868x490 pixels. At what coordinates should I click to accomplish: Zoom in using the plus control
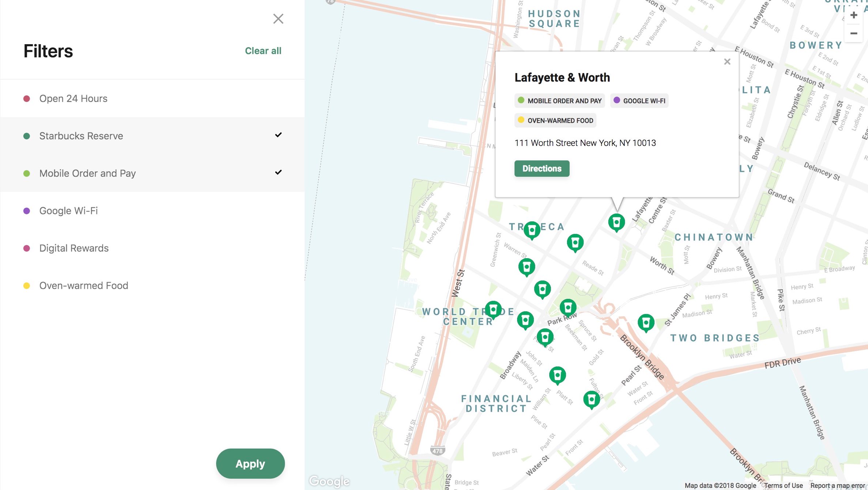(853, 15)
